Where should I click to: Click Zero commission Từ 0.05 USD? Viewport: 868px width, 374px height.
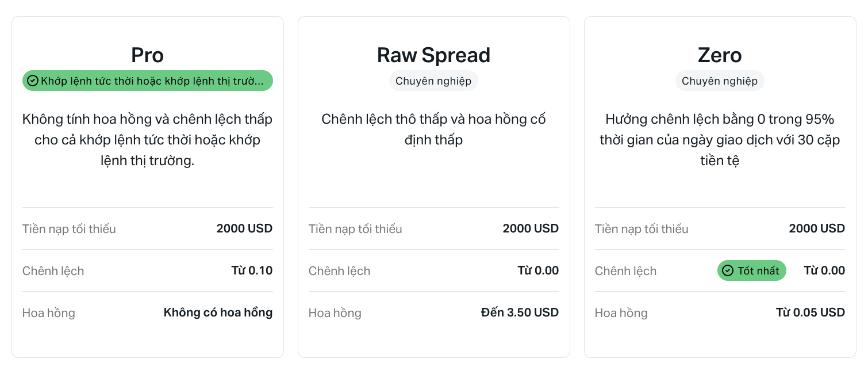tap(810, 312)
